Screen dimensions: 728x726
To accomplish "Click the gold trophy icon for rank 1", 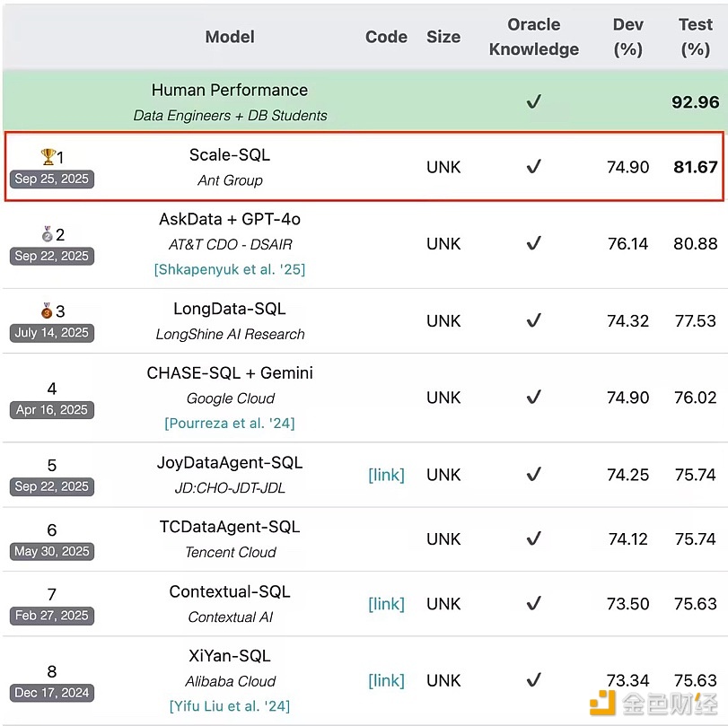I will click(48, 157).
